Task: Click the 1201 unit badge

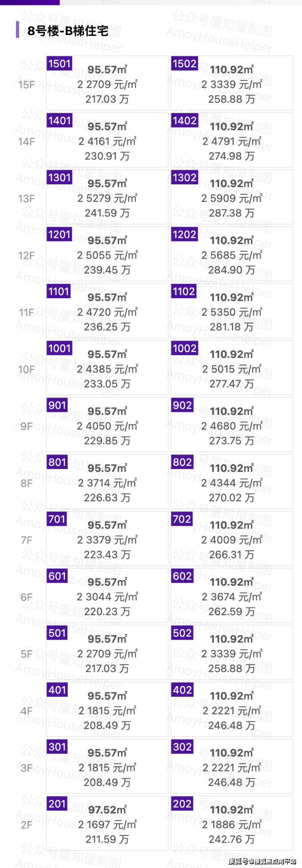Action: coord(60,235)
